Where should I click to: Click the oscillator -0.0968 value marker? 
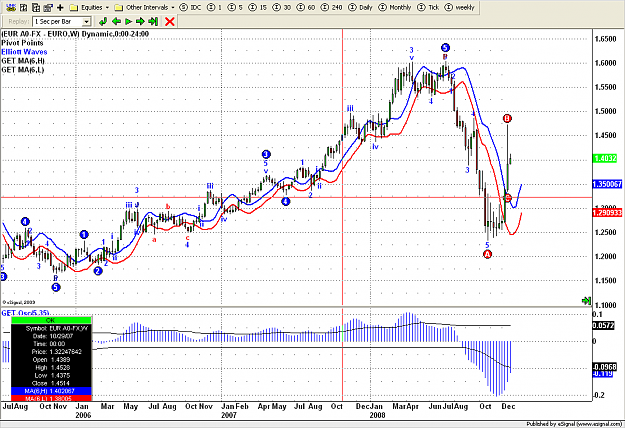click(604, 367)
